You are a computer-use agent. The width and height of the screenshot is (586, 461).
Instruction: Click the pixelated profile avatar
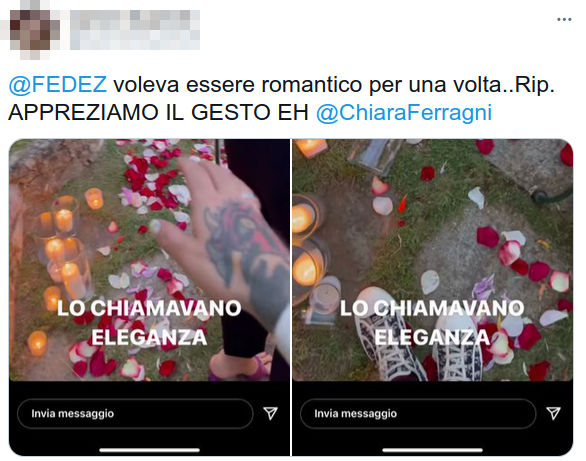tap(30, 30)
